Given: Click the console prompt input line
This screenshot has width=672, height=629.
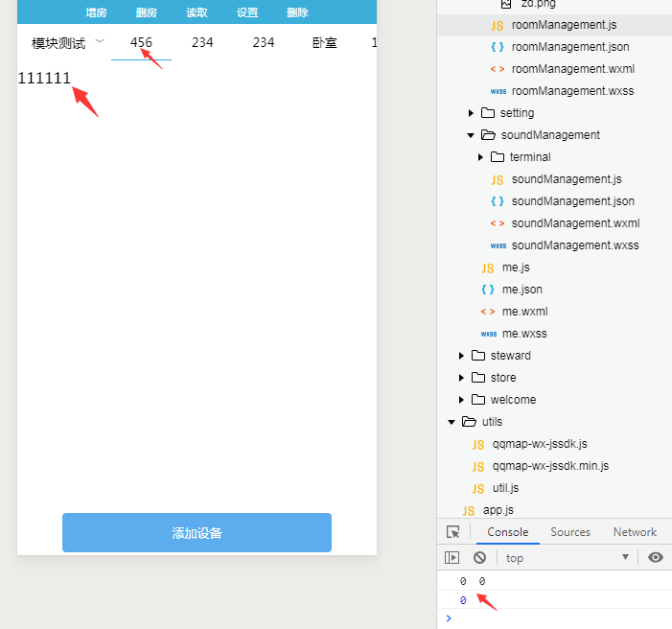Looking at the screenshot, I should [x=559, y=618].
